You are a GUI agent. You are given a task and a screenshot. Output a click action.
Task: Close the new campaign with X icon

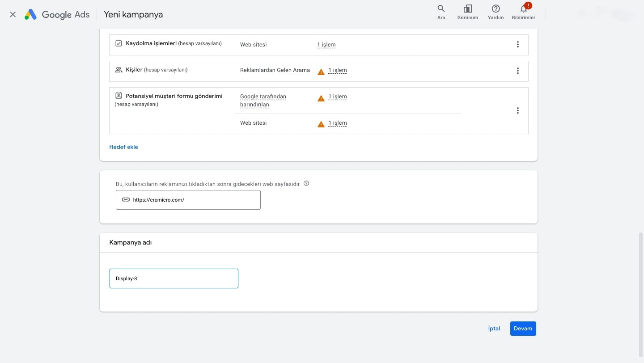[13, 14]
